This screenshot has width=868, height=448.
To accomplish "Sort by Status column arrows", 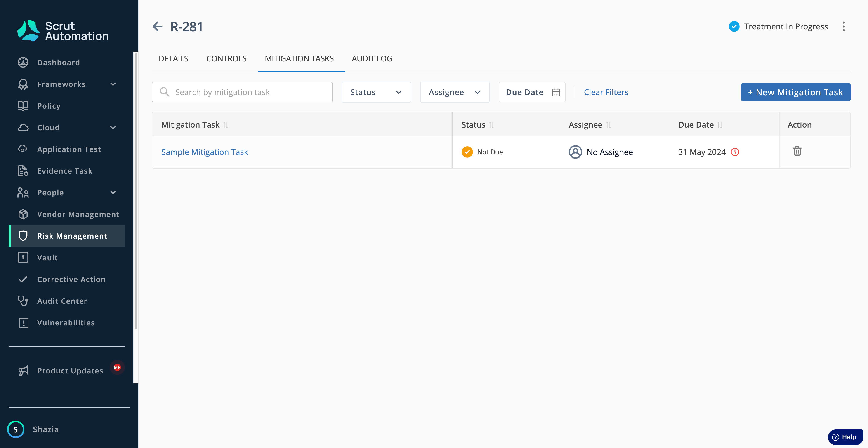I will 491,125.
